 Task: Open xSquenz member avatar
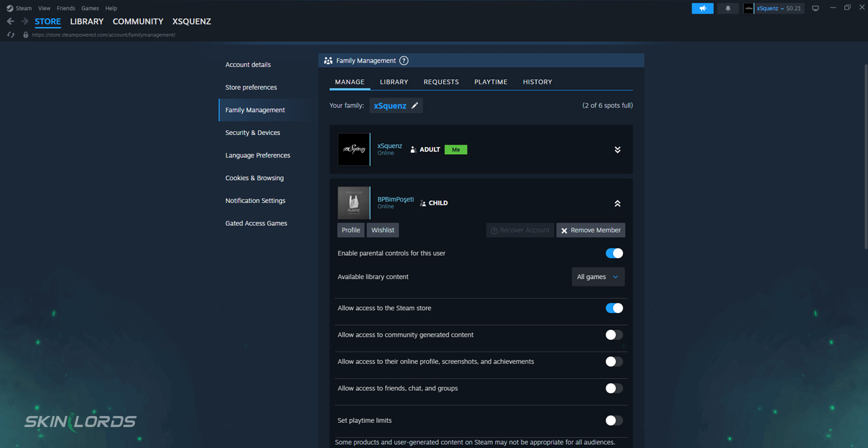(354, 149)
